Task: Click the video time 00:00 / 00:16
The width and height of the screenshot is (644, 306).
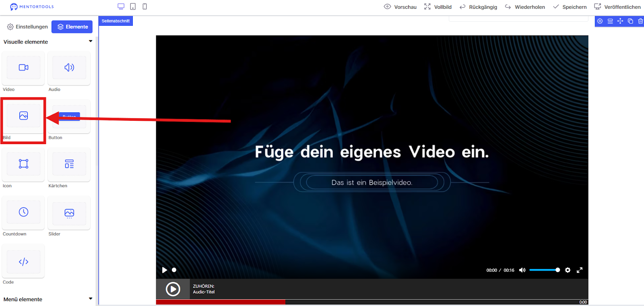Action: pos(500,270)
